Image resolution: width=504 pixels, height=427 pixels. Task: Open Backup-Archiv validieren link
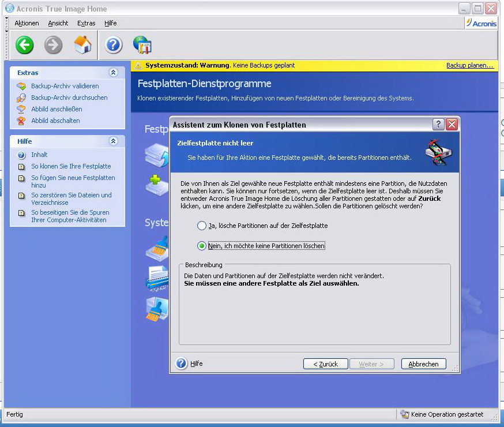coord(65,86)
